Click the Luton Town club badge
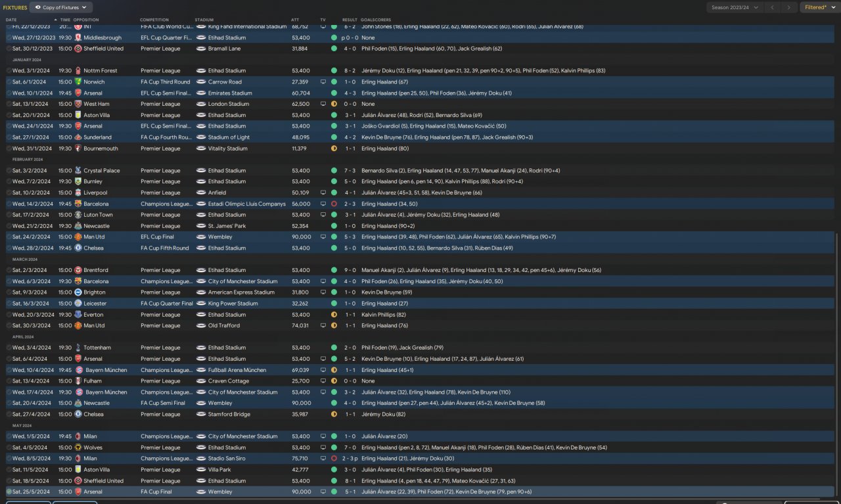841x504 pixels. (78, 215)
